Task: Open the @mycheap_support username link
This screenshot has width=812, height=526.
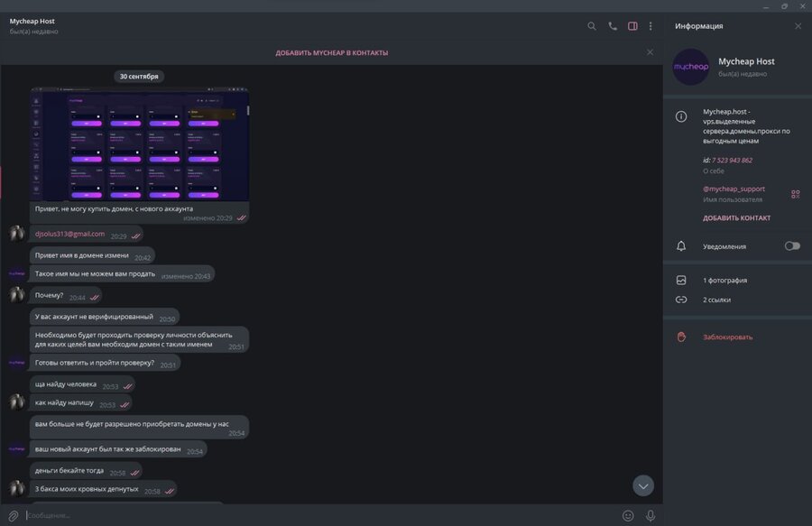Action: (x=734, y=189)
